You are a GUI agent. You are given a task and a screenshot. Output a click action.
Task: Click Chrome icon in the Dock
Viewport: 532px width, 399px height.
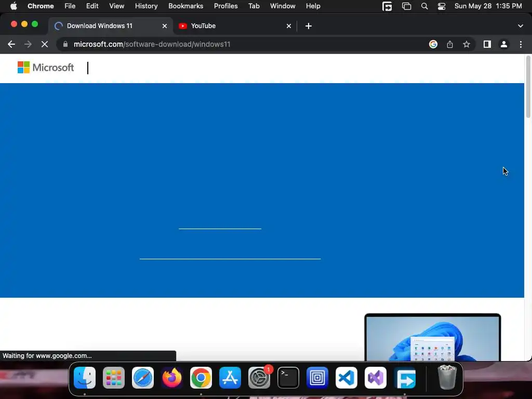201,378
